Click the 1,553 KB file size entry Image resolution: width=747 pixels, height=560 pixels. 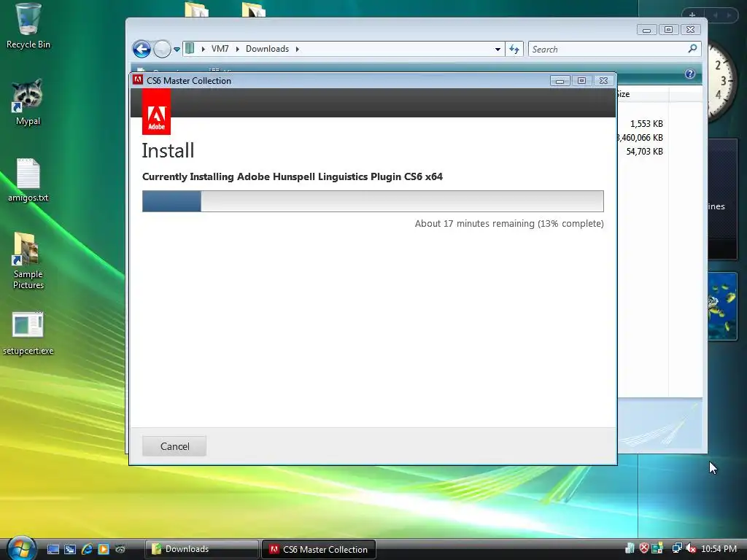[x=646, y=124]
